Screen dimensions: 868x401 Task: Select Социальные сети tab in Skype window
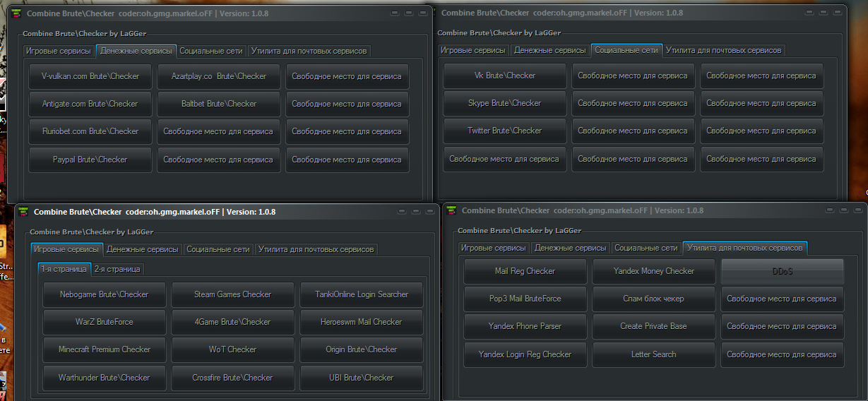(x=626, y=50)
